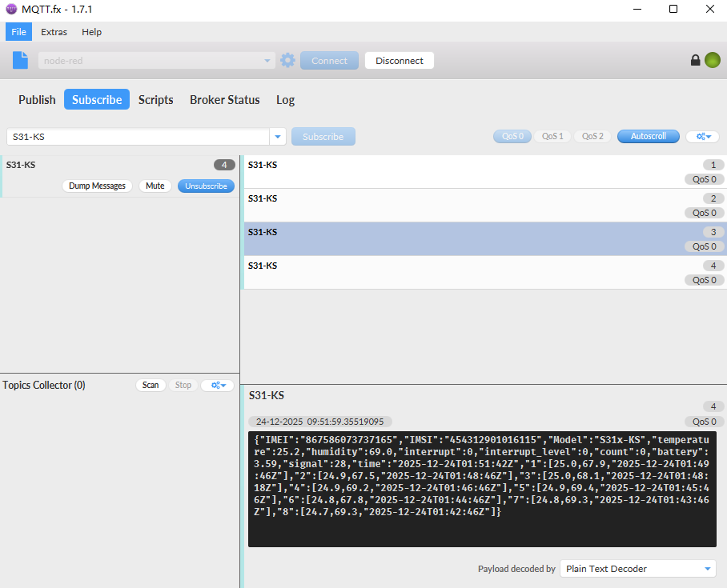Expand the connection profile node-red dropdown
727x588 pixels.
point(267,61)
